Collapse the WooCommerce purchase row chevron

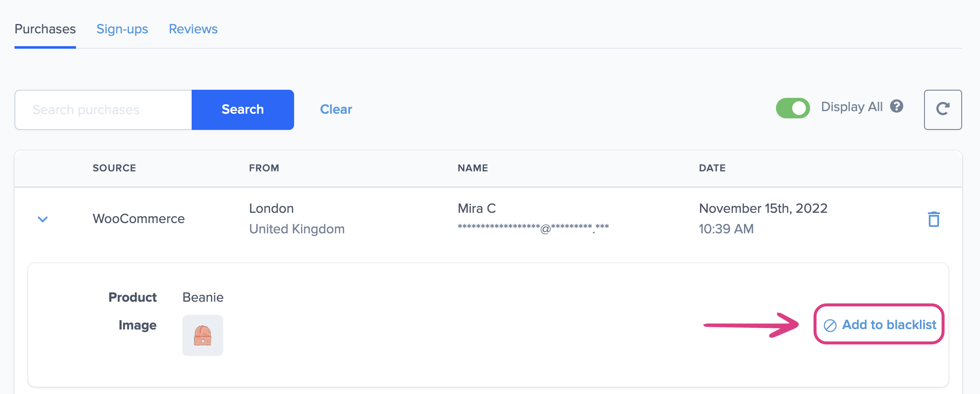click(43, 219)
